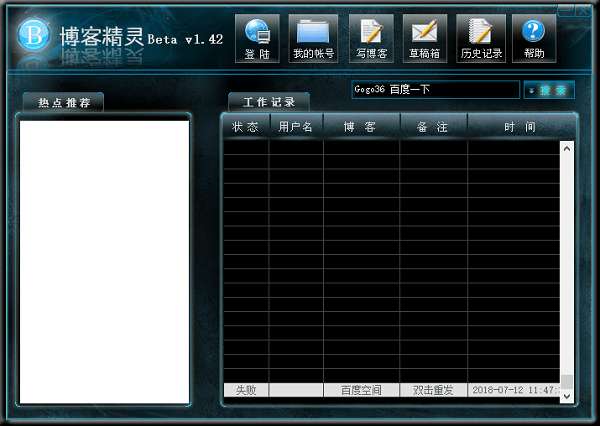Sort by the 状态 column header

[x=245, y=127]
